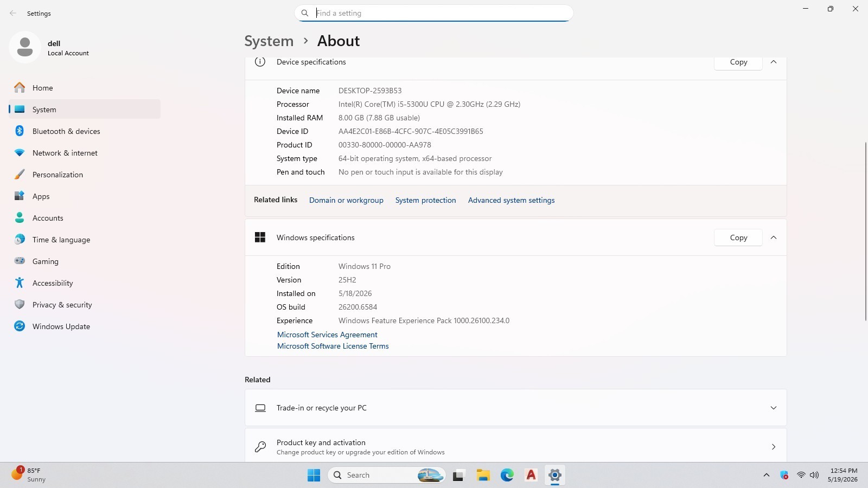Click the Apps icon in sidebar
Screen dimensions: 868x488
[x=20, y=196]
